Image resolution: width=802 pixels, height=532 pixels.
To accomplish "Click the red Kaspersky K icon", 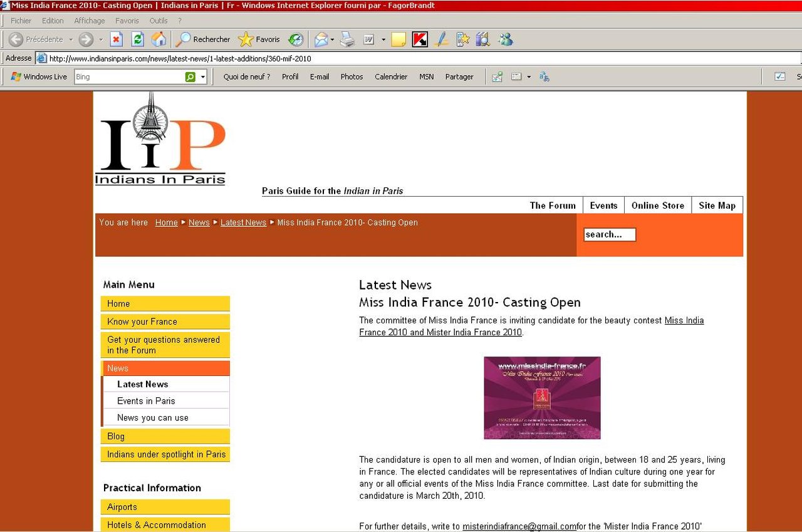I will (x=420, y=39).
